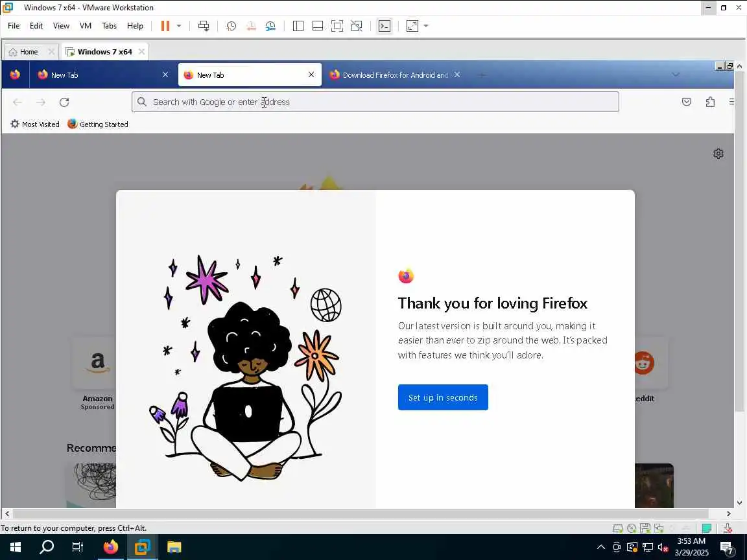Reload the current Firefox page

point(64,102)
